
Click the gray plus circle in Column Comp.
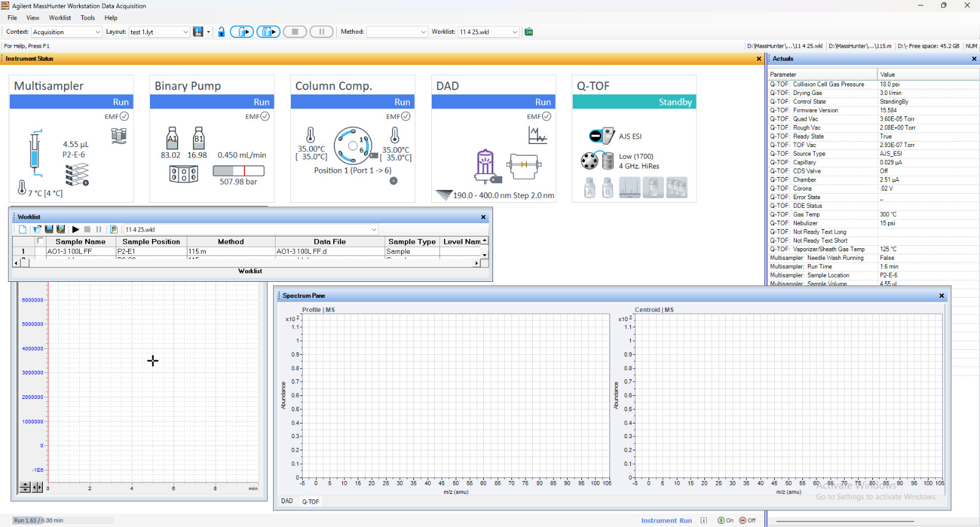coord(394,181)
